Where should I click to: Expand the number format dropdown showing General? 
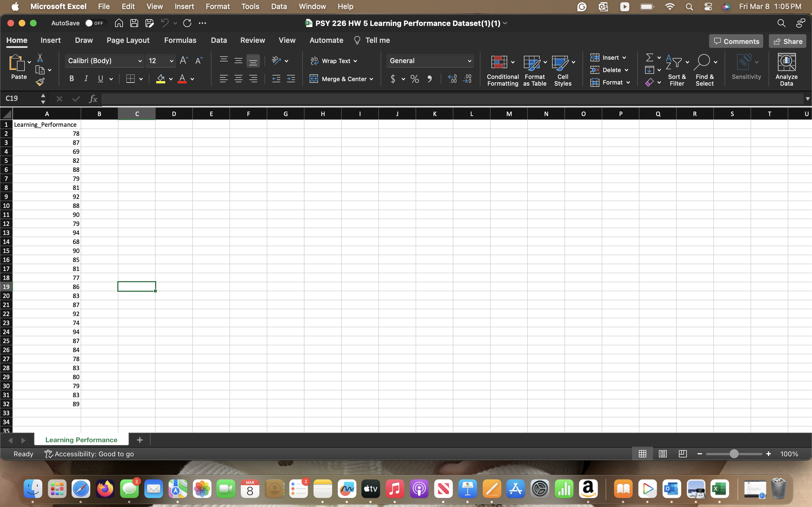tap(469, 61)
